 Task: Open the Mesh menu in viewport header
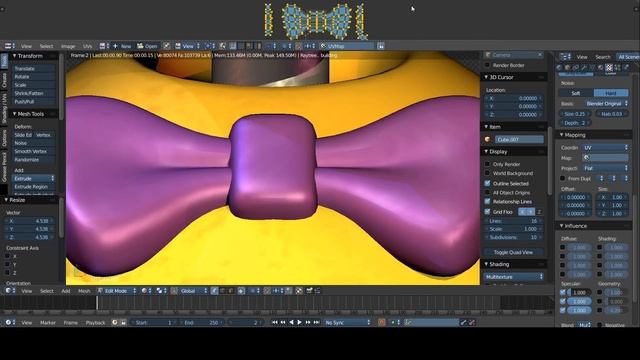click(x=84, y=291)
